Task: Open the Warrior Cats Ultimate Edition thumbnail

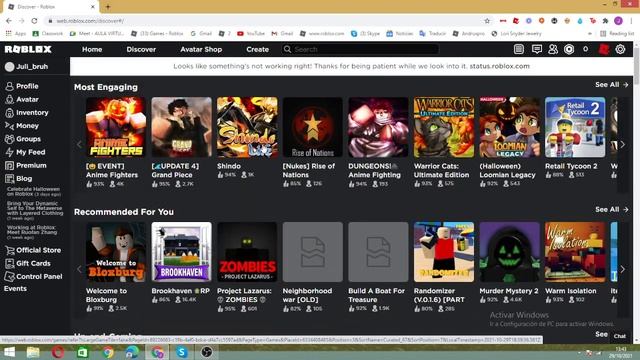Action: pos(444,127)
